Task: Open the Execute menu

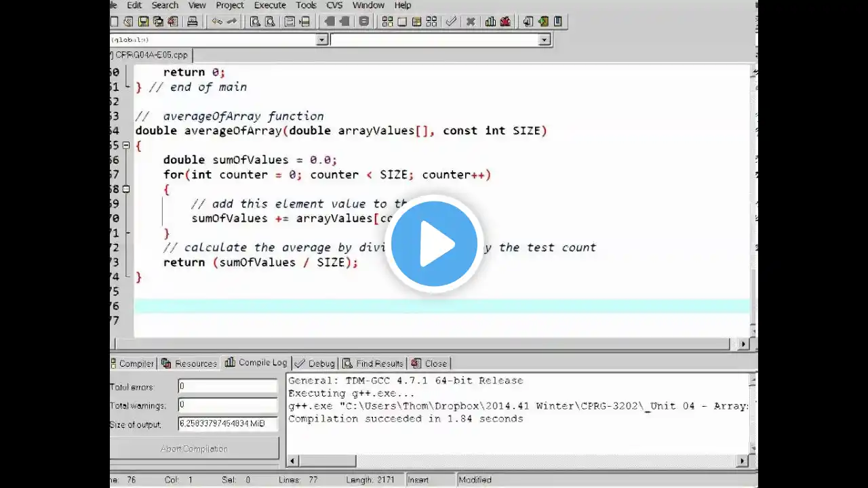Action: 270,5
